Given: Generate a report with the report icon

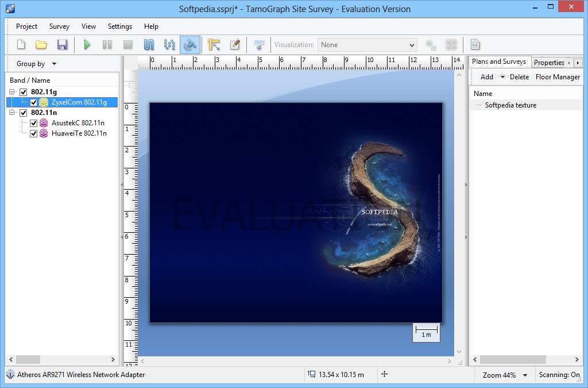Looking at the screenshot, I should click(475, 45).
